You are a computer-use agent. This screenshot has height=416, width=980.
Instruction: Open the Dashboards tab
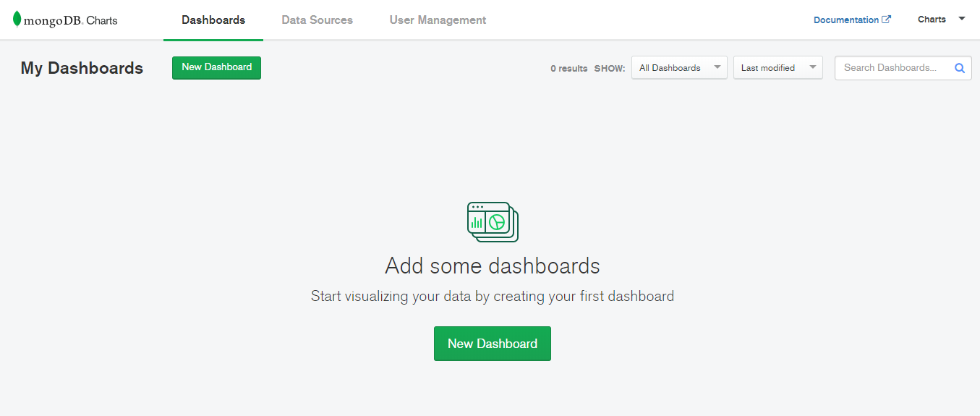point(213,20)
